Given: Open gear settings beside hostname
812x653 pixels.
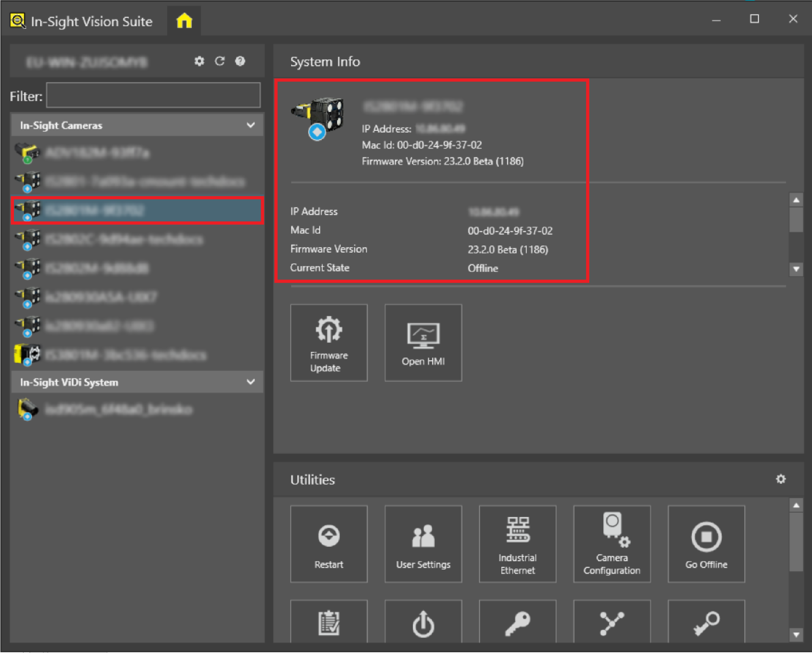Looking at the screenshot, I should tap(199, 61).
